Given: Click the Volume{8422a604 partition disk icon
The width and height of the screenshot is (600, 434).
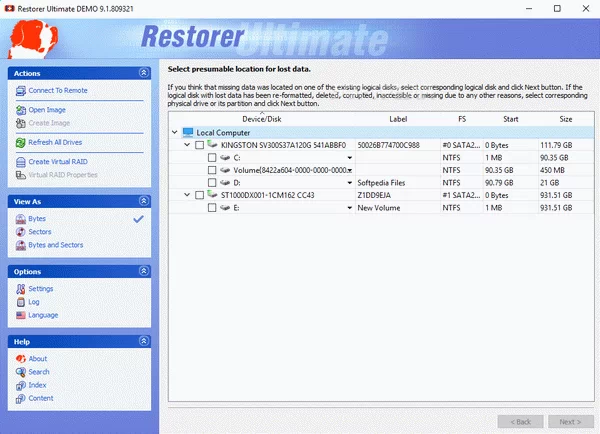Looking at the screenshot, I should pos(225,170).
